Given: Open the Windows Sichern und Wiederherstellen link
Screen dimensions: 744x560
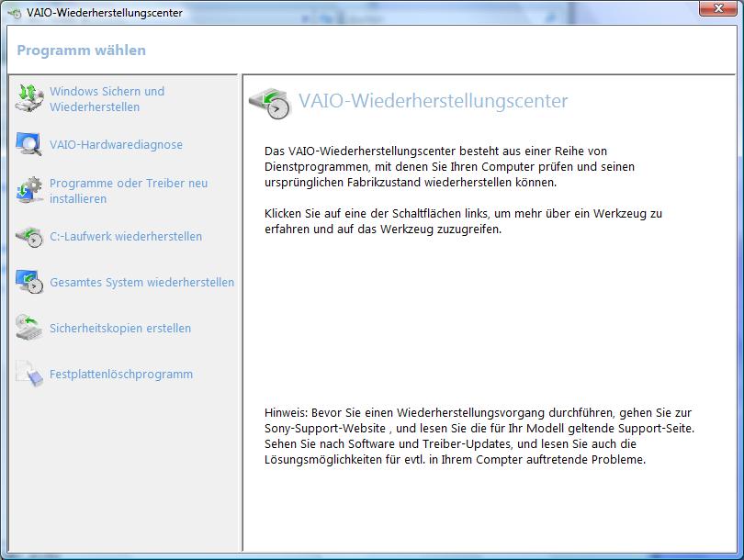Looking at the screenshot, I should point(107,99).
